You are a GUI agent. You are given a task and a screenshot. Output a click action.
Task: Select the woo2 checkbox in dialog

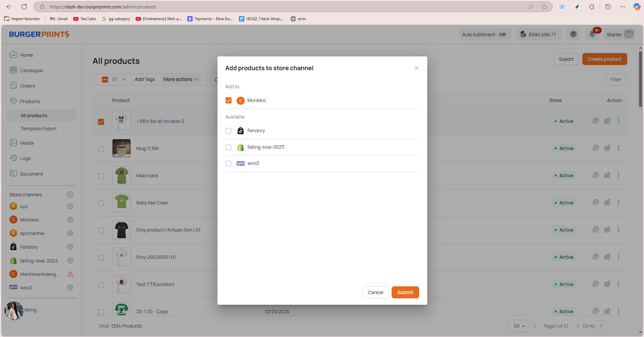pos(229,163)
